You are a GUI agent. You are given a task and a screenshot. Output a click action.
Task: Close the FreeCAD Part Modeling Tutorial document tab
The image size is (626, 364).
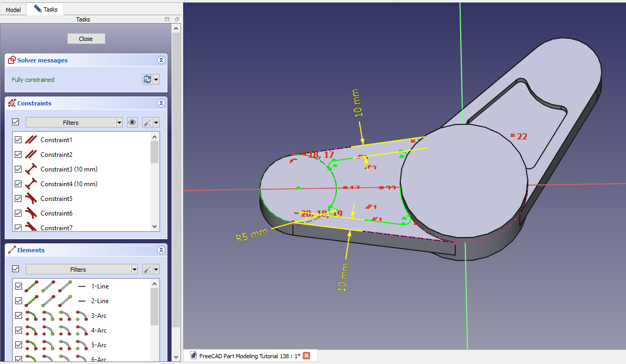click(306, 356)
